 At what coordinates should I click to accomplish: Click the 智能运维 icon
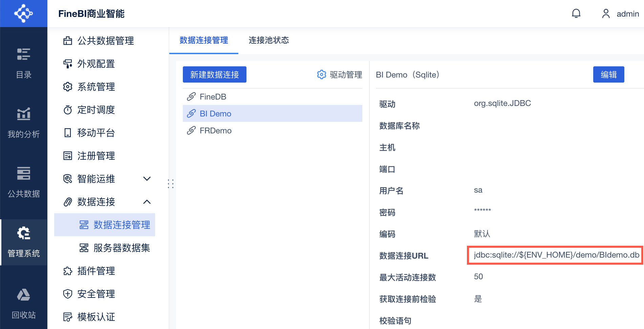tap(68, 179)
